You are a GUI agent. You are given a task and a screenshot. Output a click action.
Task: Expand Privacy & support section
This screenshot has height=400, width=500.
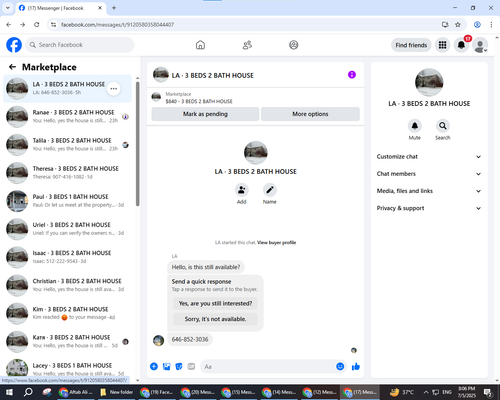(429, 208)
